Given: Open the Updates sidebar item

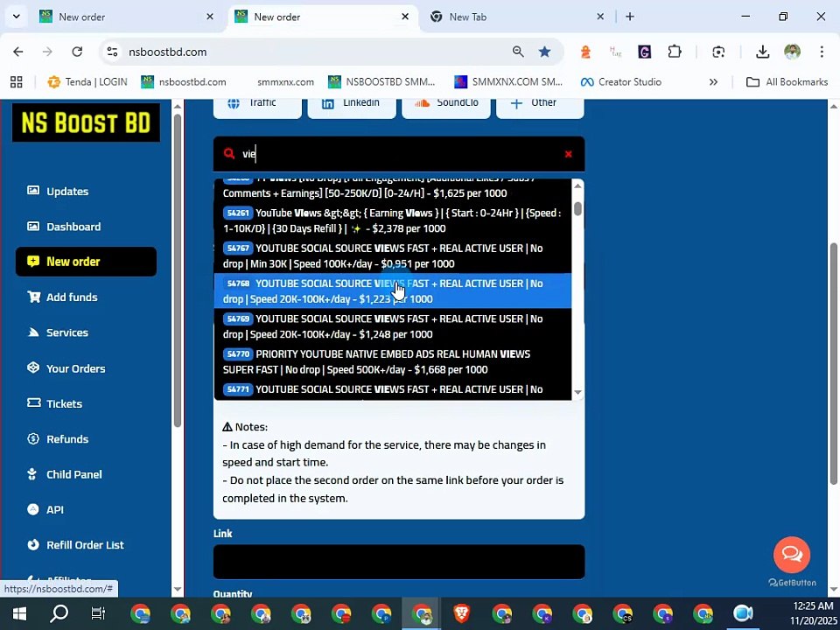Looking at the screenshot, I should [x=58, y=192].
